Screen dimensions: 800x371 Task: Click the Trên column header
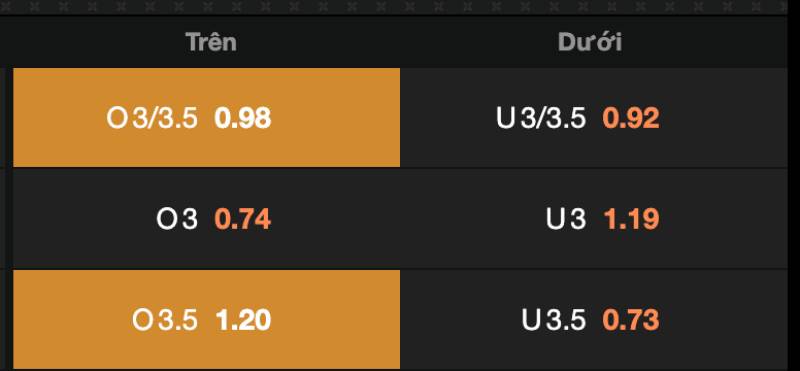211,42
